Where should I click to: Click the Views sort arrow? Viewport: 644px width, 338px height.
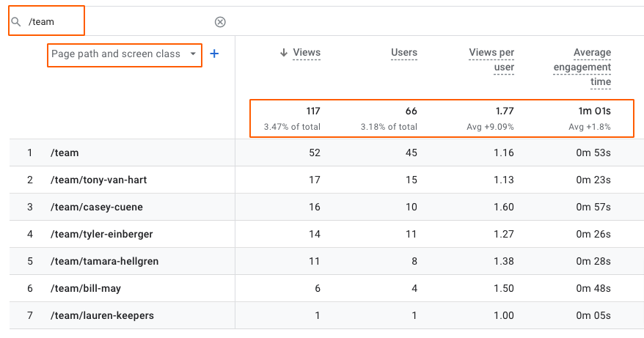pyautogui.click(x=283, y=53)
